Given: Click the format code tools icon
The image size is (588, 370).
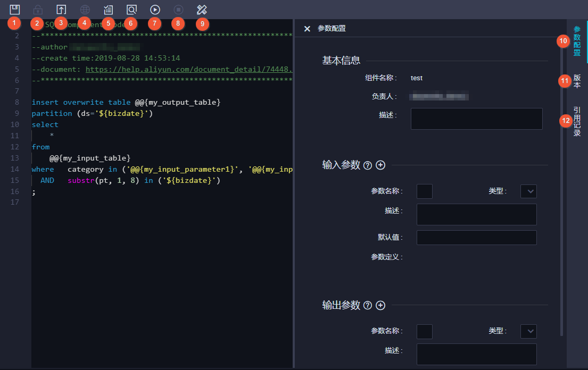Looking at the screenshot, I should [x=202, y=10].
